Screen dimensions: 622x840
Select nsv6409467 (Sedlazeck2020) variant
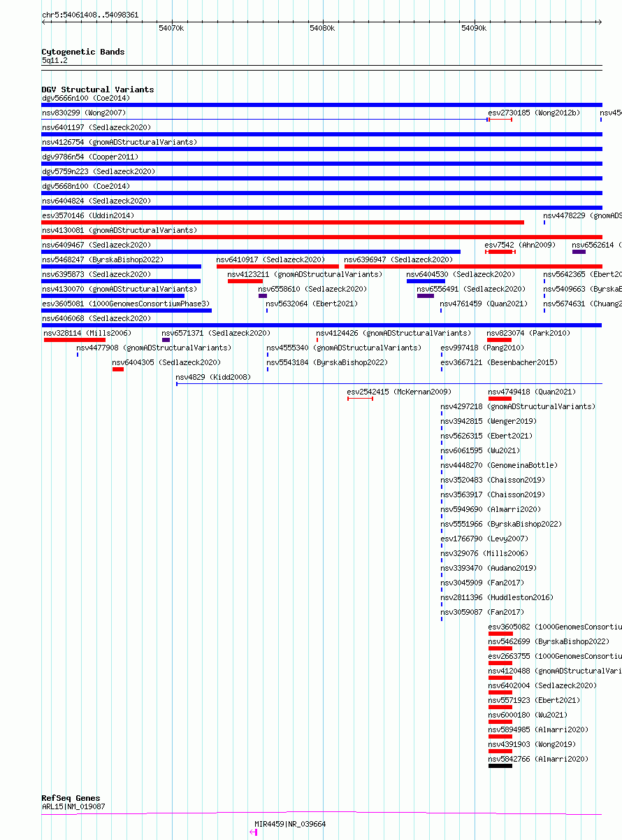tap(96, 245)
